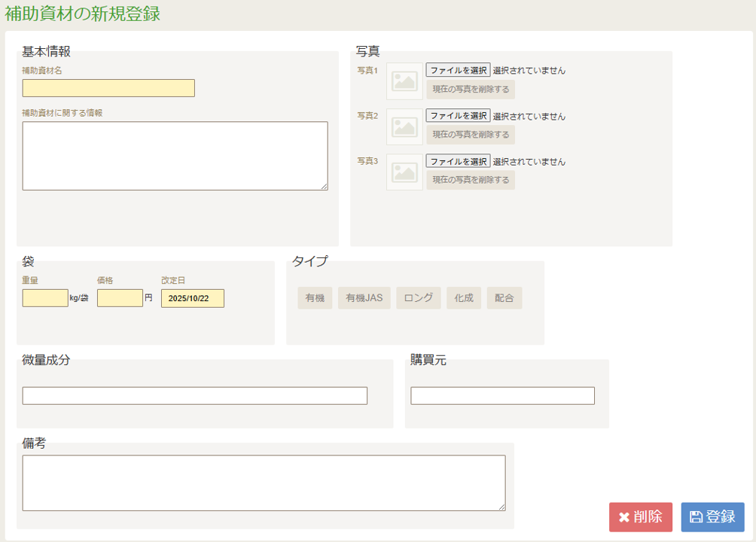Click the 重量 weight input box

pos(45,298)
